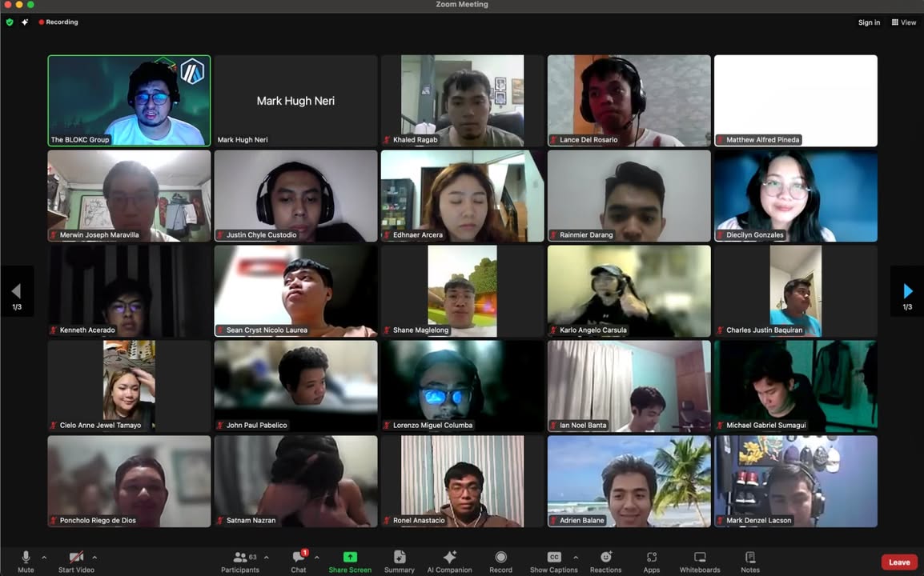Screen dimensions: 924x576
Task: Launch the AI Companion
Action: coord(450,562)
